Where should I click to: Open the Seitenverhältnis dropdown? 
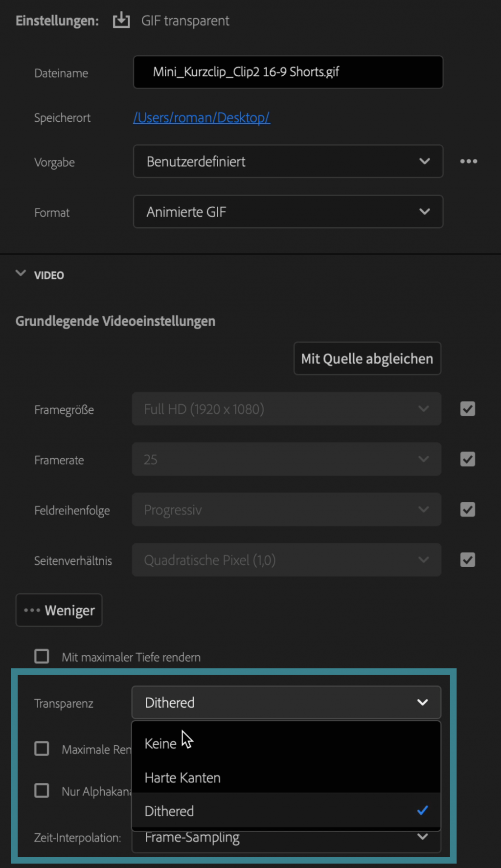(286, 560)
